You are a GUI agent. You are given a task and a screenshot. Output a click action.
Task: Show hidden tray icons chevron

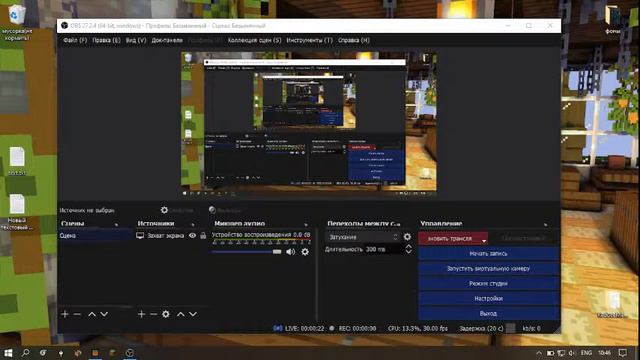click(539, 353)
